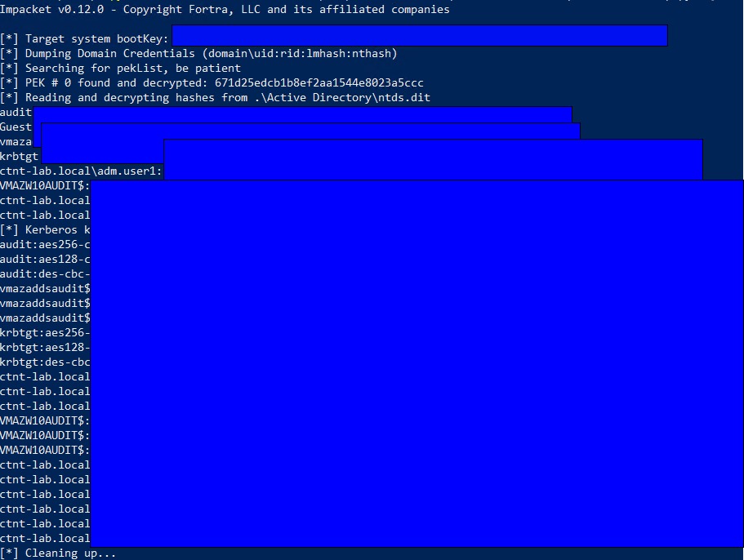The image size is (744, 560).
Task: Click the krbtgt:aes256 Kerberos key line
Action: click(45, 333)
